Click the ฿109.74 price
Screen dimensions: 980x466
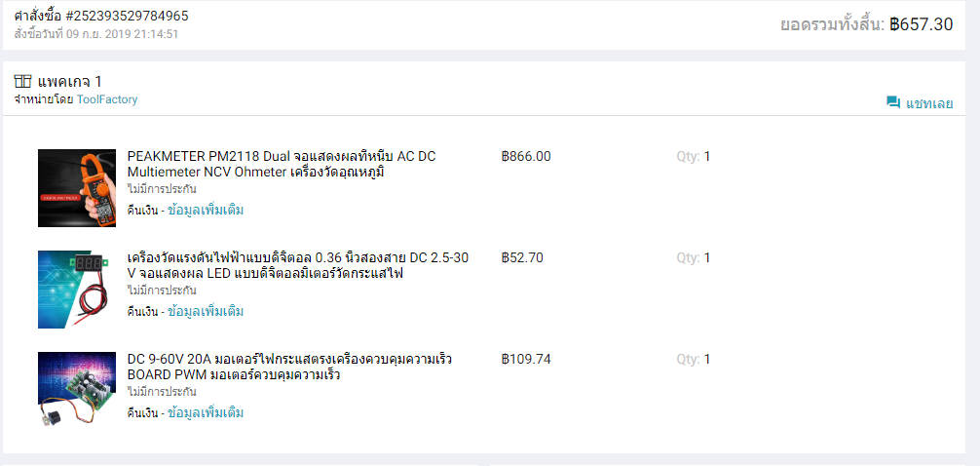(x=526, y=359)
